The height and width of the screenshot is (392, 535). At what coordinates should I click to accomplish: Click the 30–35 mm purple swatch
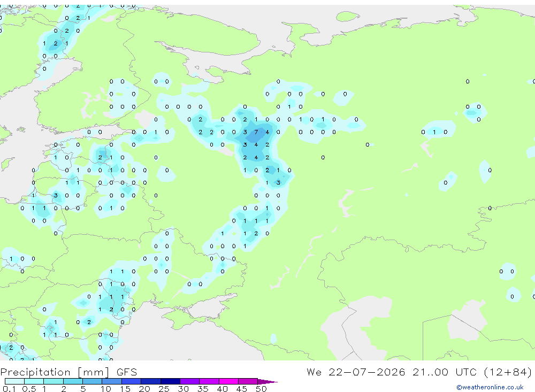point(190,381)
